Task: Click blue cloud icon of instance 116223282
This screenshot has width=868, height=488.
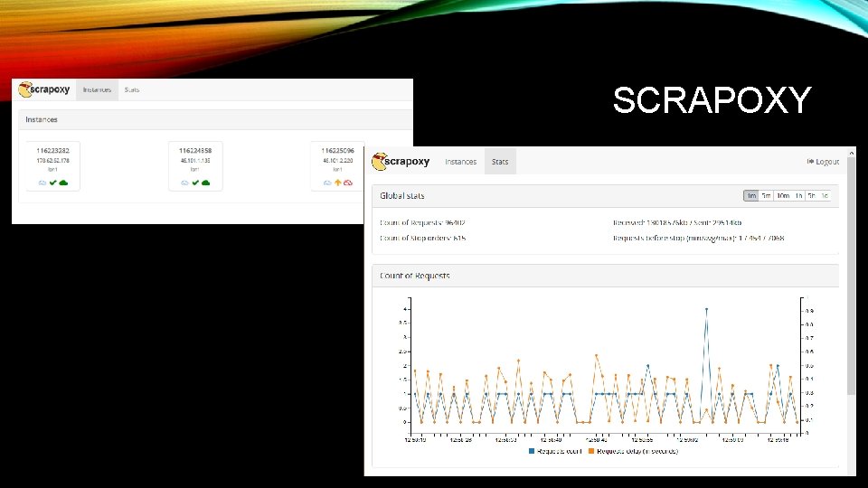Action: pyautogui.click(x=42, y=183)
